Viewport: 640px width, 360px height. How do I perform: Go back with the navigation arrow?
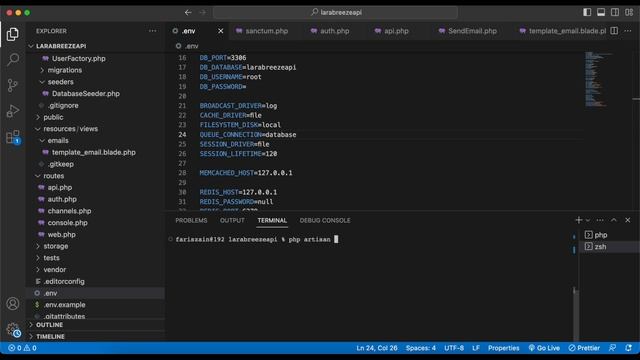188,13
